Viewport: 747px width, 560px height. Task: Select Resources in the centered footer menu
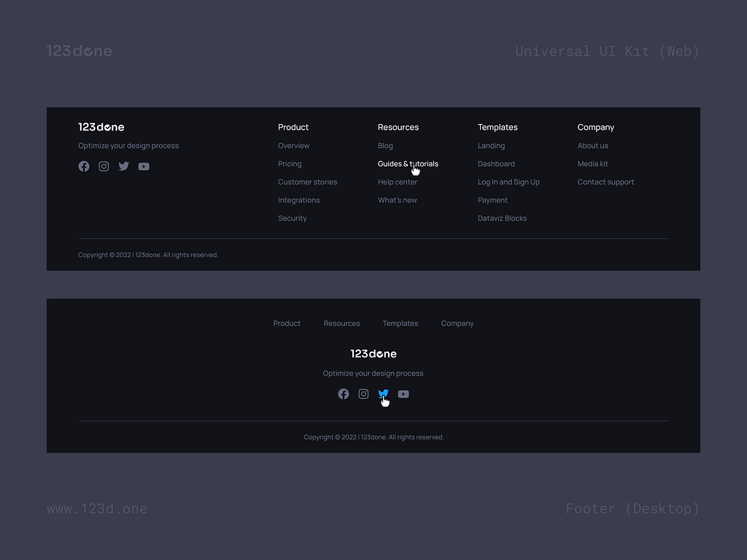tap(341, 323)
